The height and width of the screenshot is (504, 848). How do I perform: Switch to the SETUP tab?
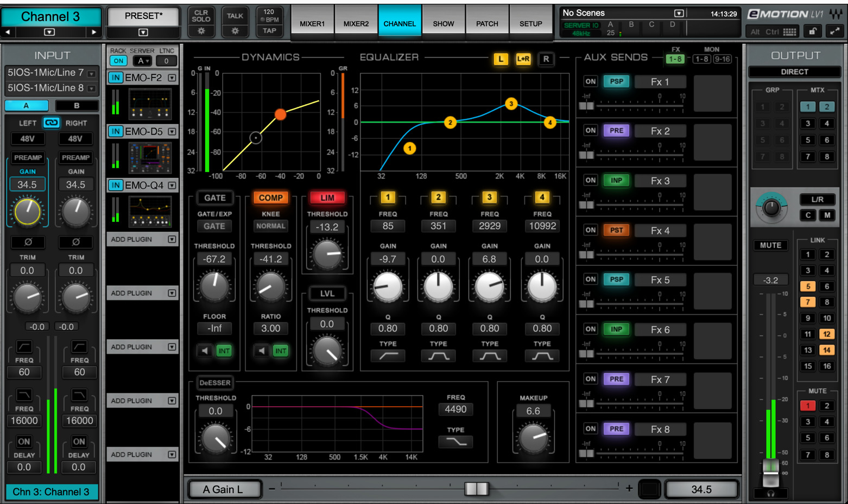(x=531, y=23)
